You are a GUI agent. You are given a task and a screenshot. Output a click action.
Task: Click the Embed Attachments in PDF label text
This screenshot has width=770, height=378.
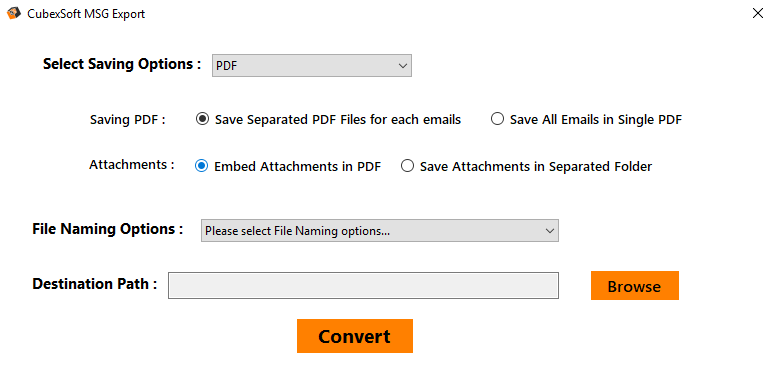[298, 166]
